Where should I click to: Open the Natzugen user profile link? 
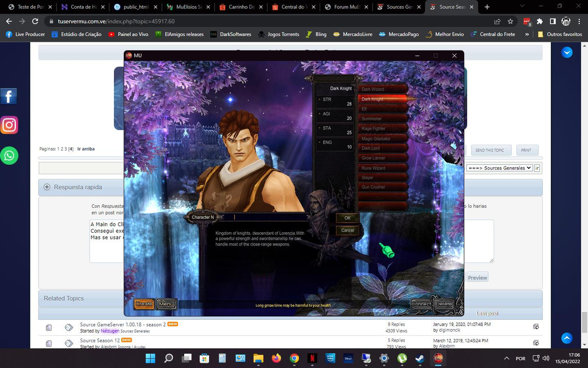tap(110, 331)
